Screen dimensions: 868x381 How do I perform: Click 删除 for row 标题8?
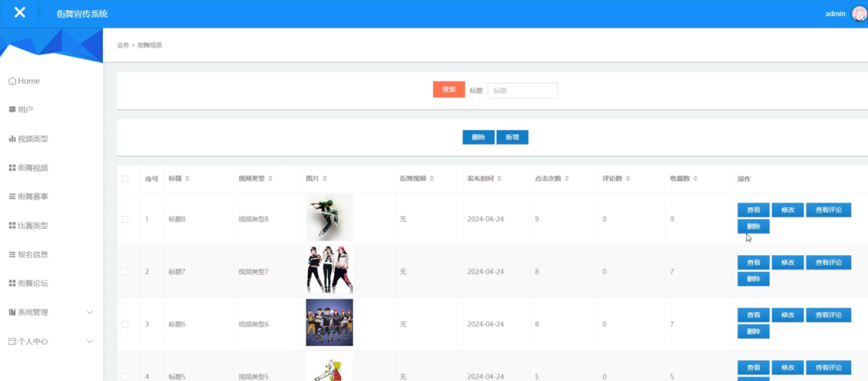pyautogui.click(x=754, y=227)
